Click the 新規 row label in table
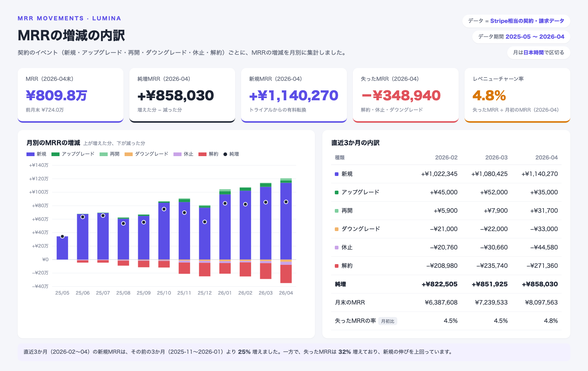 [x=347, y=174]
